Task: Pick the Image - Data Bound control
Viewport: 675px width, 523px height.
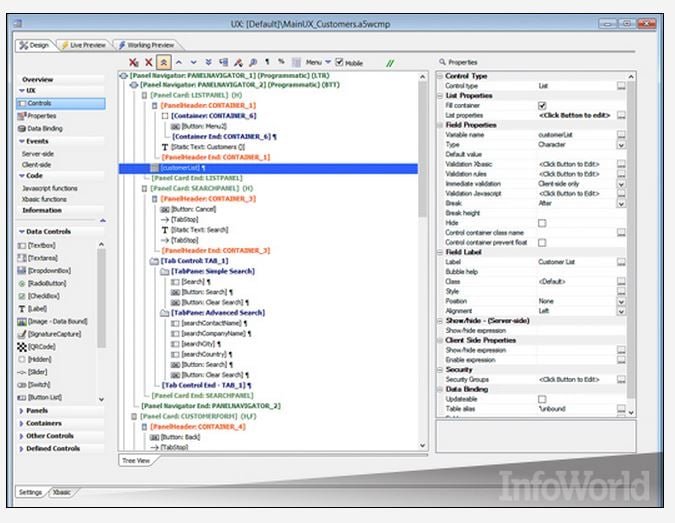Action: [55, 320]
